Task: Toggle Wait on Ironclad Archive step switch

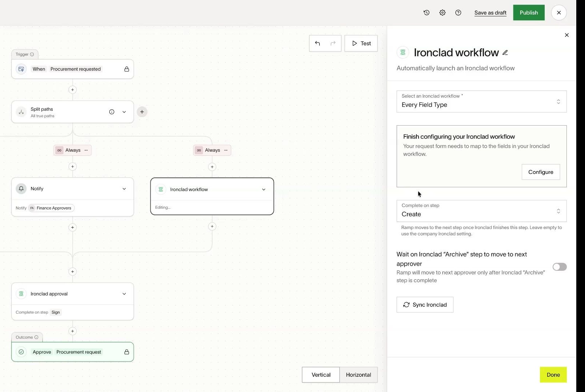Action: [x=559, y=267]
